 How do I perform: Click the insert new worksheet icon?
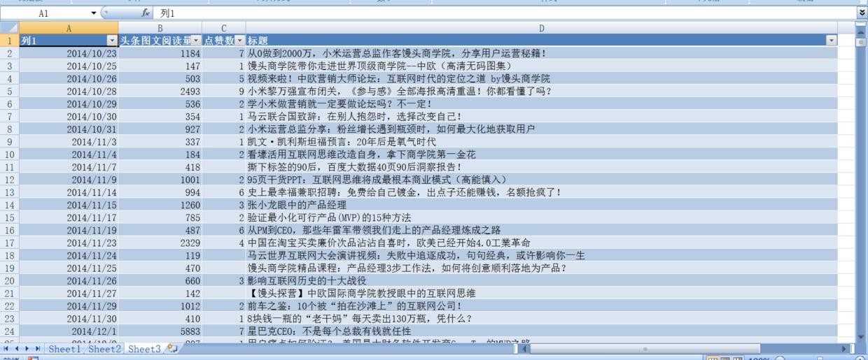[173, 348]
